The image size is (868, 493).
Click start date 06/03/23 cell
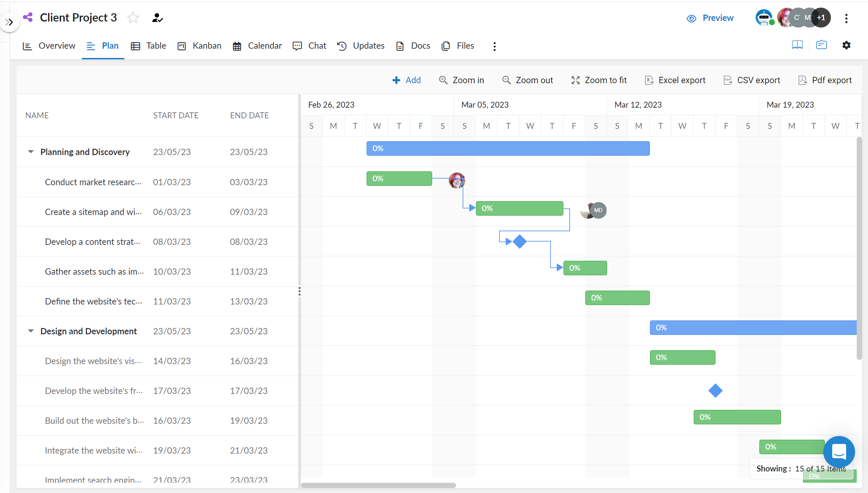[172, 212]
